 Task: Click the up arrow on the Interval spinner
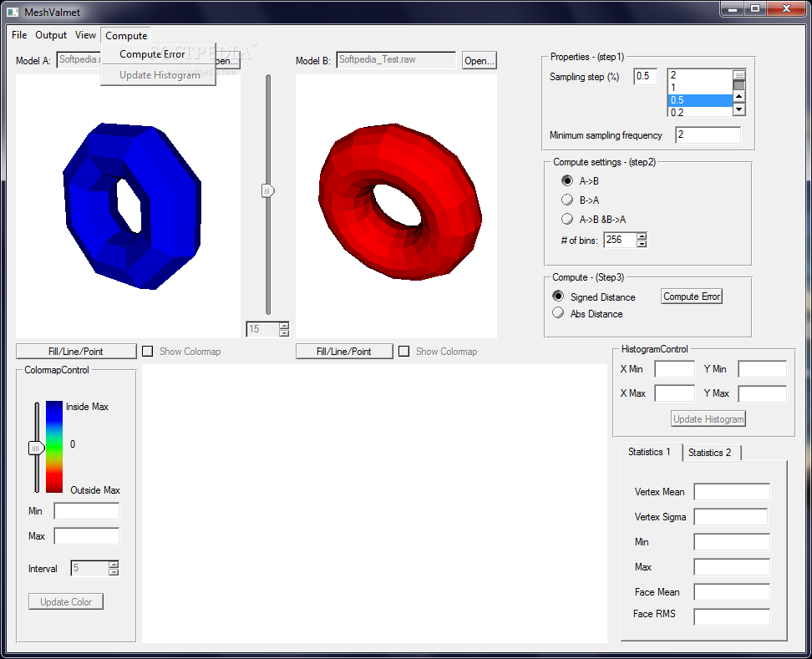pyautogui.click(x=114, y=565)
